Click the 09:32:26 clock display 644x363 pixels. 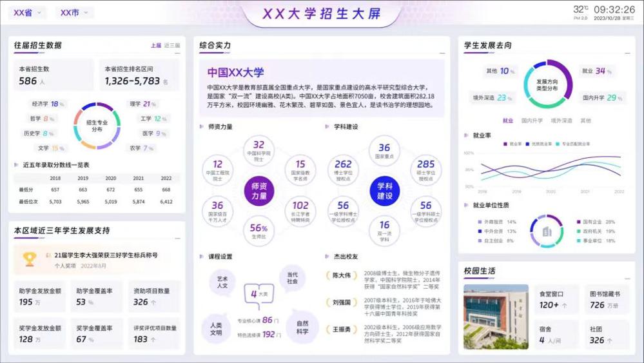[x=614, y=10]
